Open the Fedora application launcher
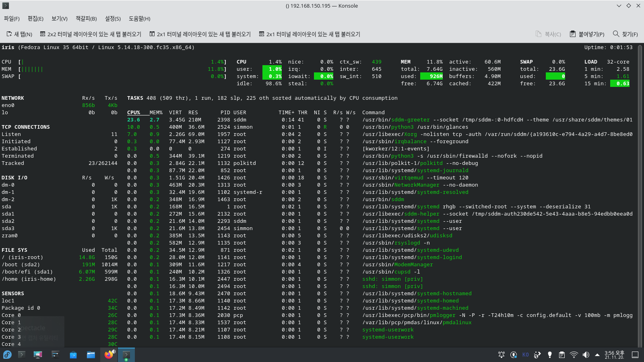The image size is (644, 362). point(7,355)
